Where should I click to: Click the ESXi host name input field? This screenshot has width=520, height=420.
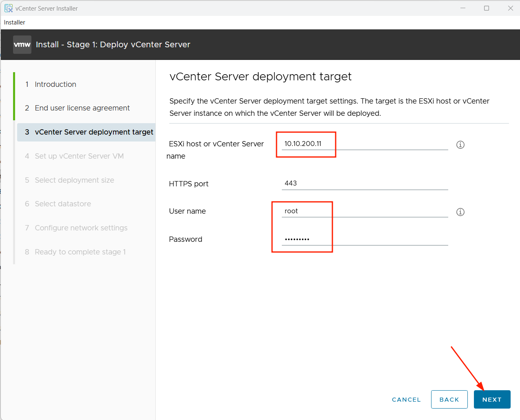(x=365, y=144)
